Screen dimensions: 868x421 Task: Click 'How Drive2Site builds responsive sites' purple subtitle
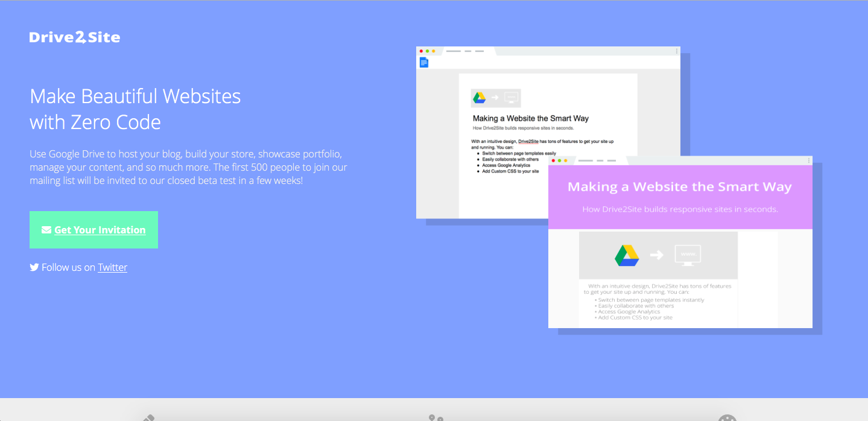tap(680, 209)
